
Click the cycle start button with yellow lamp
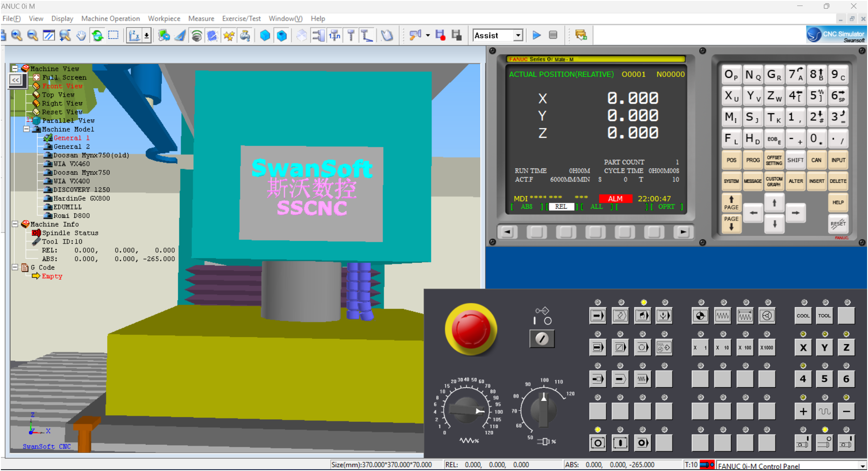(598, 443)
